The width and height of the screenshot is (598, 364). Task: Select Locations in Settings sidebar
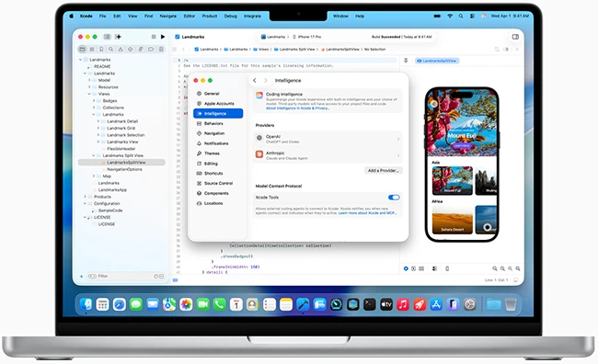click(x=218, y=203)
